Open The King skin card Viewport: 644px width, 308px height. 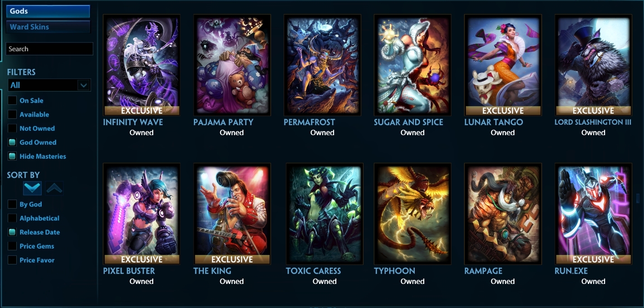232,214
